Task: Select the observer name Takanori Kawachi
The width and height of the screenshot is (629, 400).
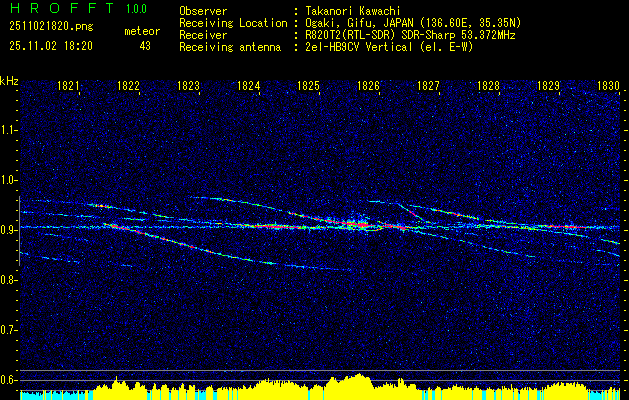Action: click(352, 11)
